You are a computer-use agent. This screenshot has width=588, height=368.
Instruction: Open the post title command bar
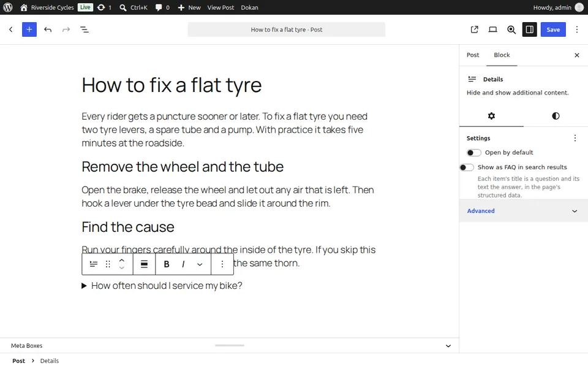(x=287, y=29)
